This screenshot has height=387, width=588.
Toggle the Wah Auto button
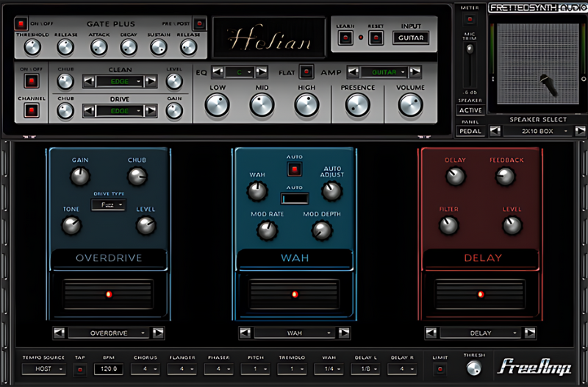coord(295,169)
